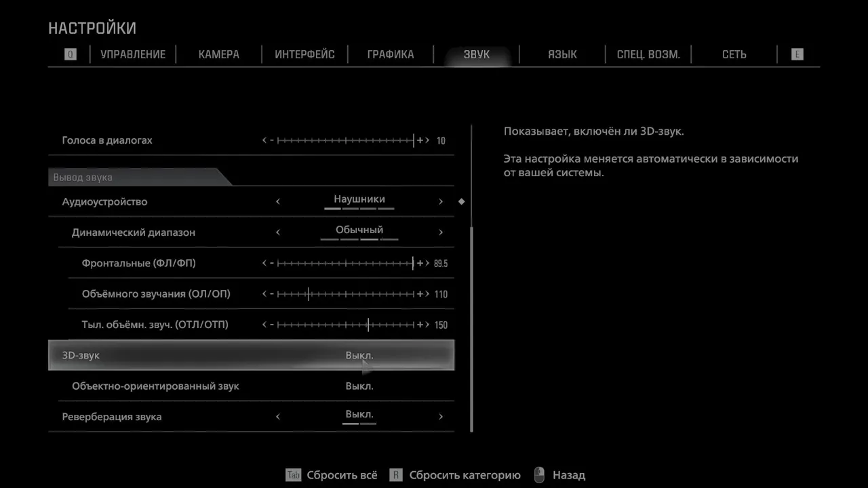Select the Аудиоустройство row label
This screenshot has height=488, width=868.
[104, 201]
